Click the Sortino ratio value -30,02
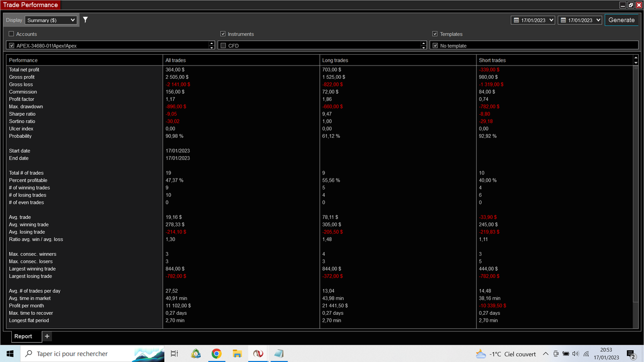 click(x=172, y=121)
